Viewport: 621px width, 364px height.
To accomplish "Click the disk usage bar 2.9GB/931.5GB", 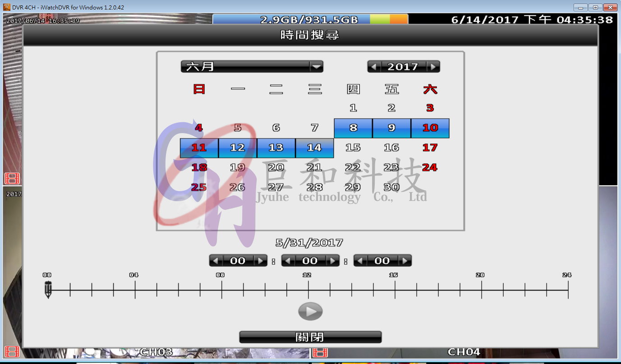I will 310,19.
